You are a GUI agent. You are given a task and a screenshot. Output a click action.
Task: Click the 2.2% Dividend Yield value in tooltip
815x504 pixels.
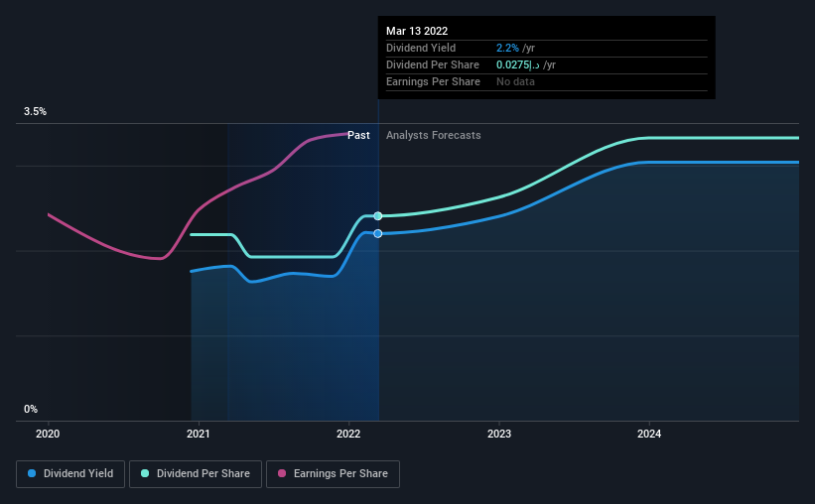click(507, 48)
